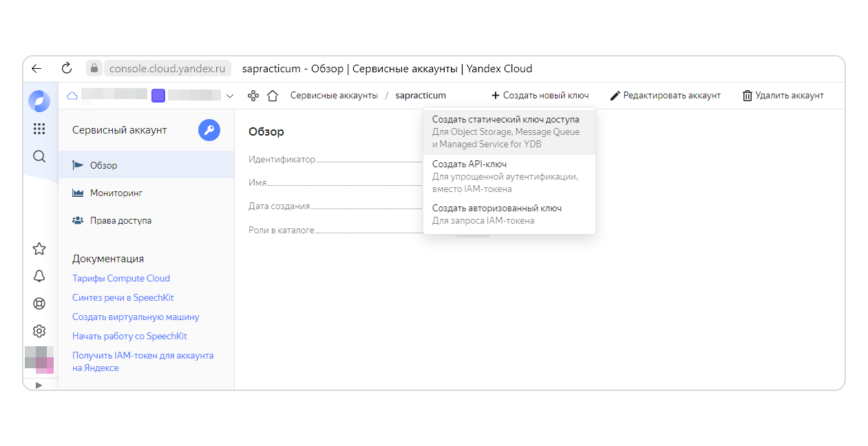
Task: Click the Документация heading
Action: (108, 259)
